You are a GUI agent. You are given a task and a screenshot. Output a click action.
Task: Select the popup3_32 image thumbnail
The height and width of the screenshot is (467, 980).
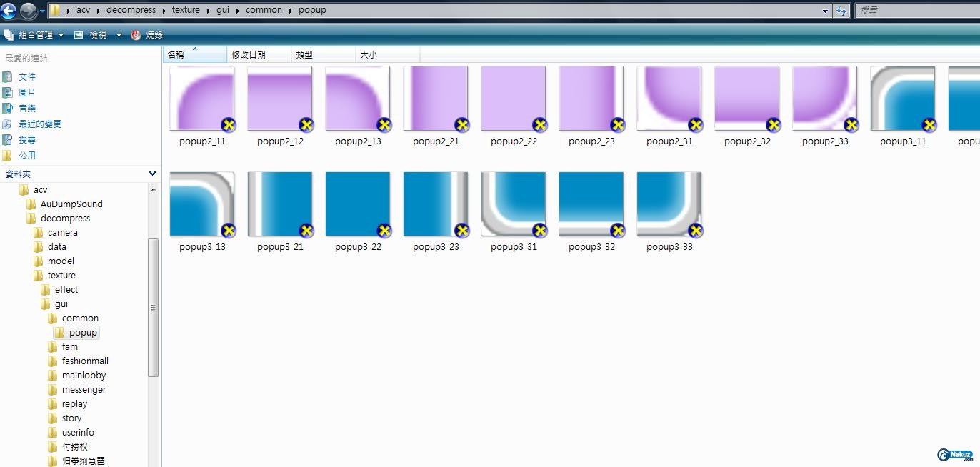click(591, 204)
